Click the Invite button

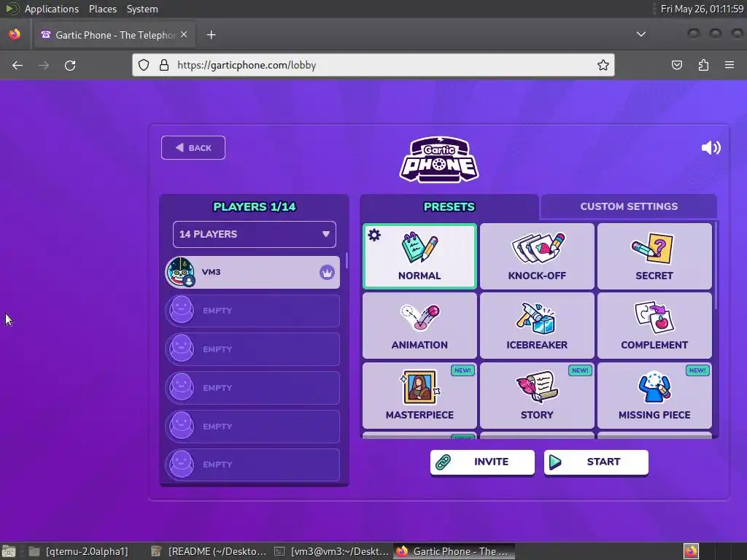coord(482,462)
